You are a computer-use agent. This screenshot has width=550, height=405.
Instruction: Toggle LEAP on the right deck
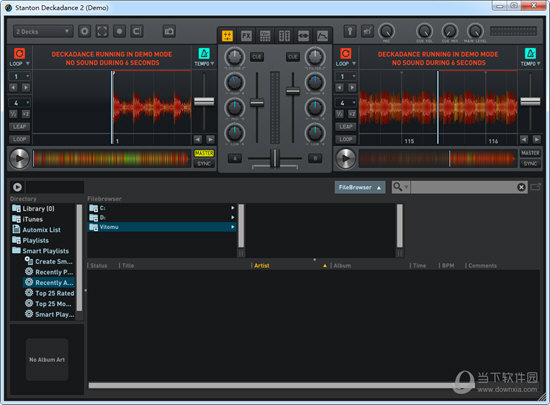click(x=346, y=127)
